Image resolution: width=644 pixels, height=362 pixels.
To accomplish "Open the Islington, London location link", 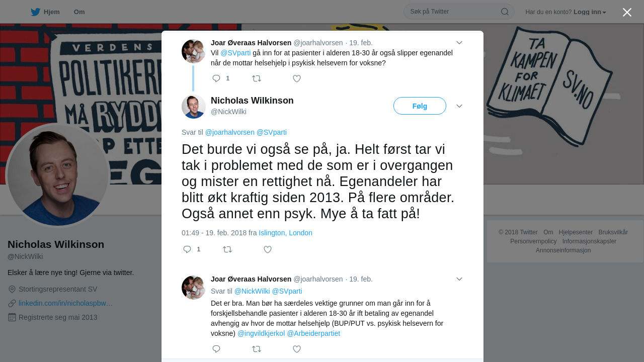I will click(x=285, y=233).
